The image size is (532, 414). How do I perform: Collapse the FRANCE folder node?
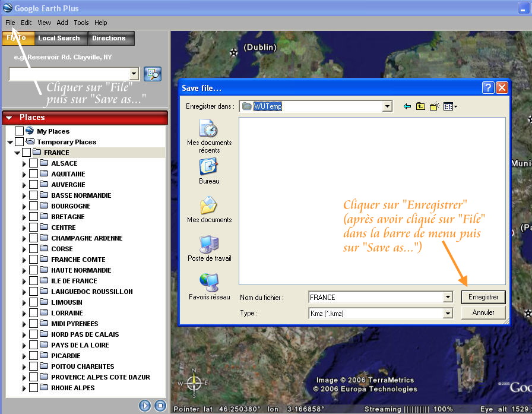pyautogui.click(x=17, y=153)
